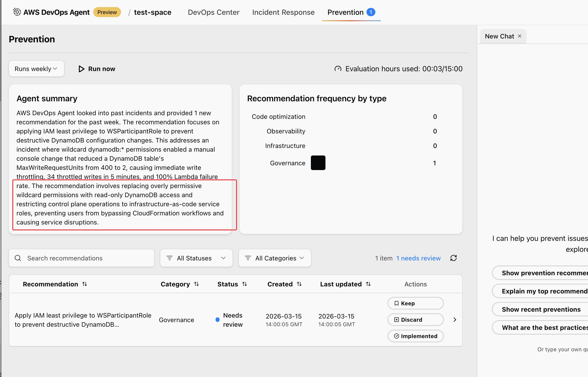Sort by Category column arrows
This screenshot has width=588, height=377.
196,284
